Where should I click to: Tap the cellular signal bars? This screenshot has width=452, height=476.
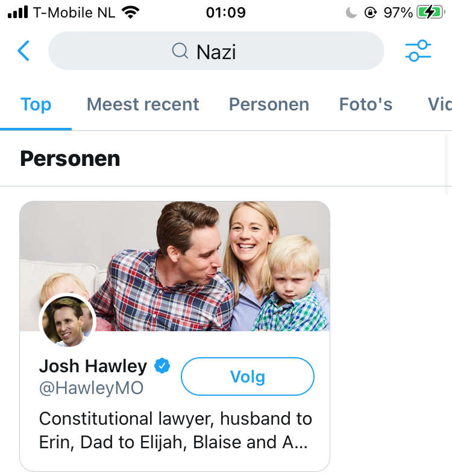point(17,13)
